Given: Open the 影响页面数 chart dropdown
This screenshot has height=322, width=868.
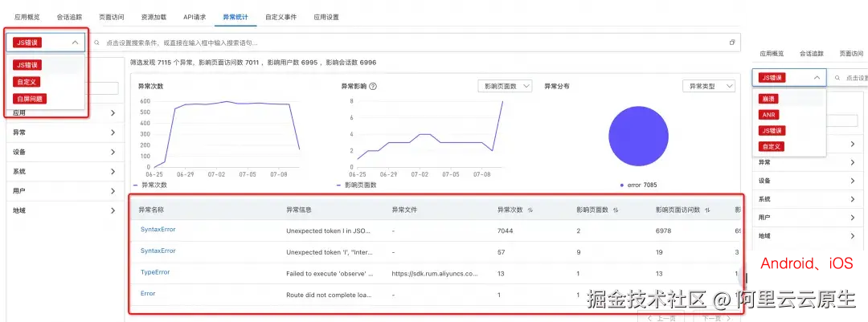Looking at the screenshot, I should pos(505,86).
